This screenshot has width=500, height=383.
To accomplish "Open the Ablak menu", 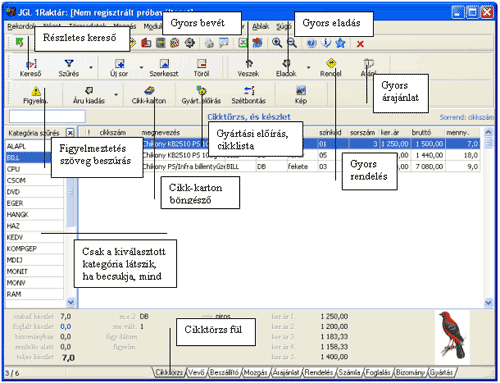I will (x=260, y=26).
